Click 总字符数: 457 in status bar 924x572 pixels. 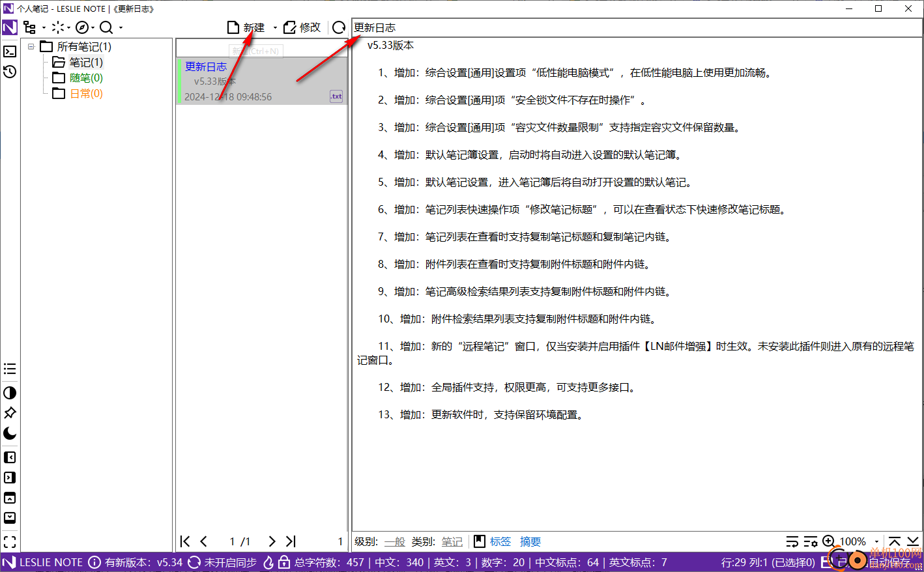click(x=329, y=562)
